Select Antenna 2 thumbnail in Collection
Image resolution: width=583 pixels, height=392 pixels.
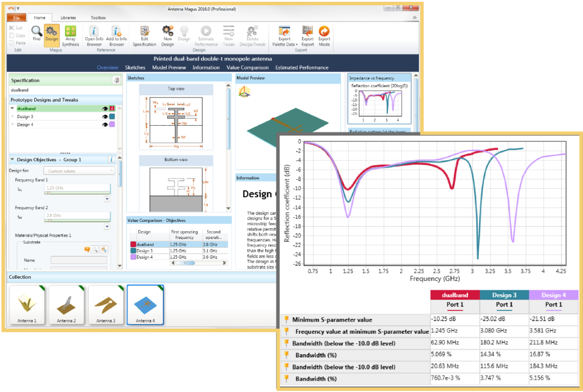pos(66,305)
